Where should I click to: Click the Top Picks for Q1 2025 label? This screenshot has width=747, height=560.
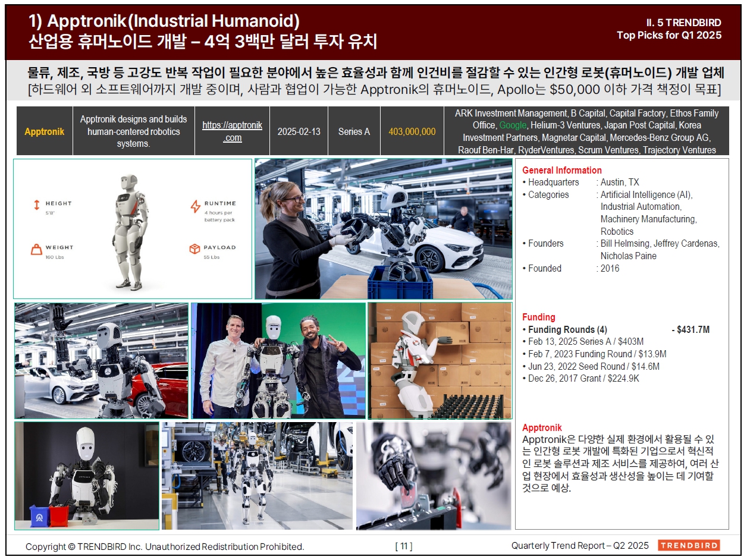click(669, 35)
